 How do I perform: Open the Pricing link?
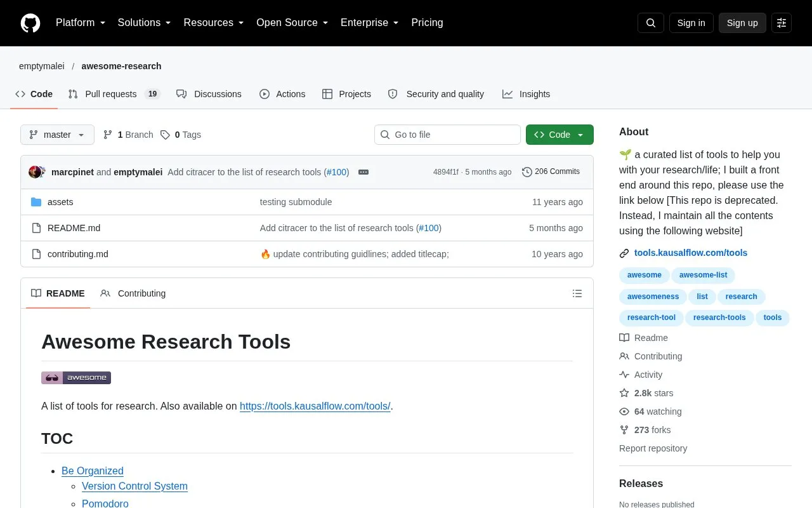[427, 23]
